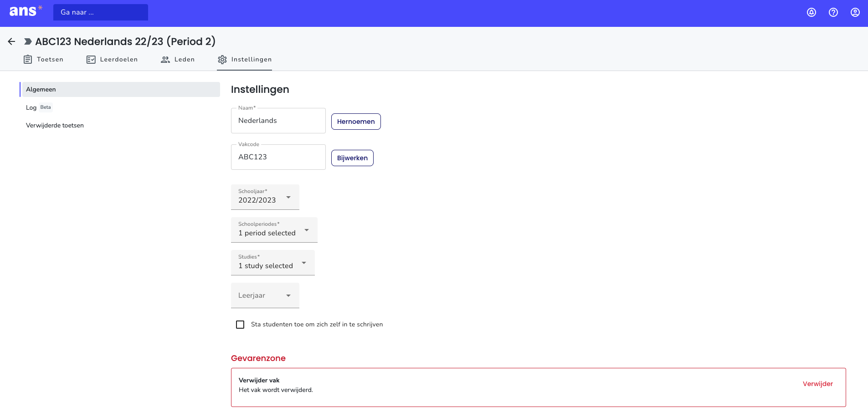
Task: Click the Instellingen gear icon
Action: [222, 60]
